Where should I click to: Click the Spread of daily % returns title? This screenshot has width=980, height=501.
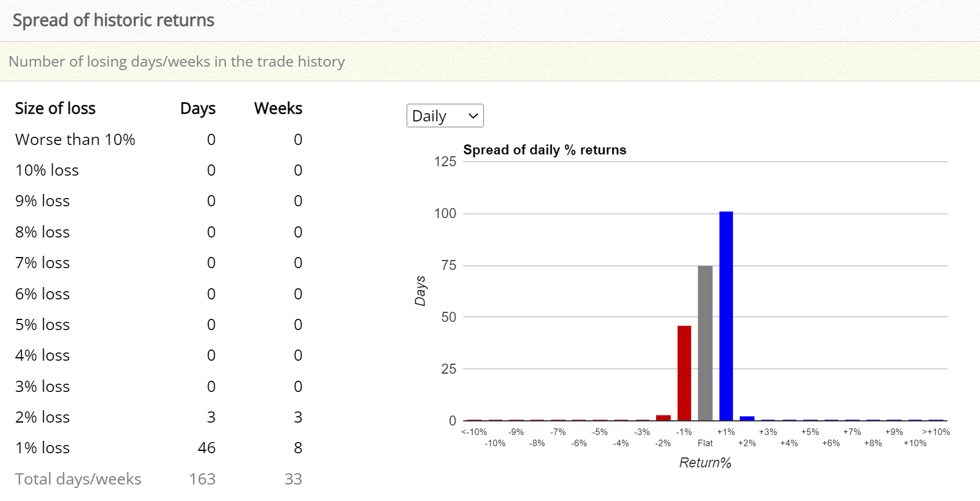(x=545, y=150)
